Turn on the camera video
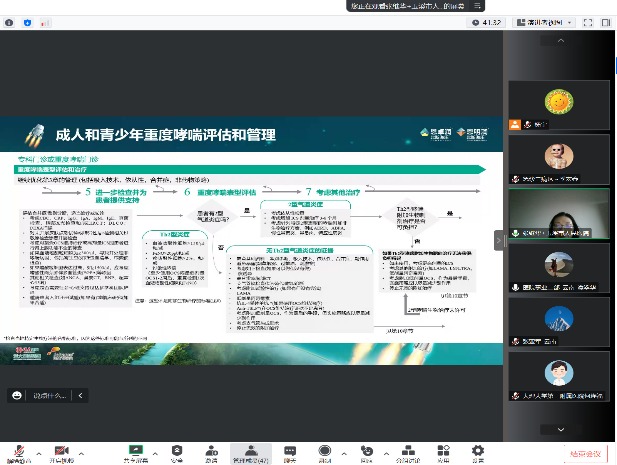Image resolution: width=617 pixels, height=465 pixels. (59, 451)
